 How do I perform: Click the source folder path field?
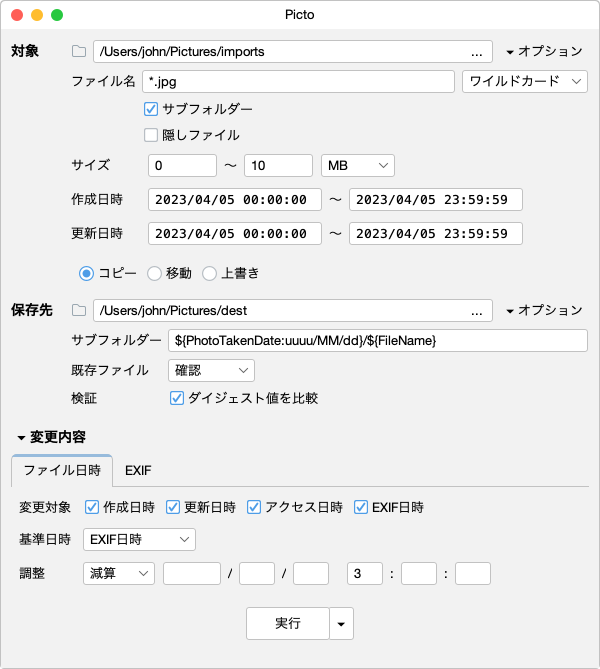(293, 52)
